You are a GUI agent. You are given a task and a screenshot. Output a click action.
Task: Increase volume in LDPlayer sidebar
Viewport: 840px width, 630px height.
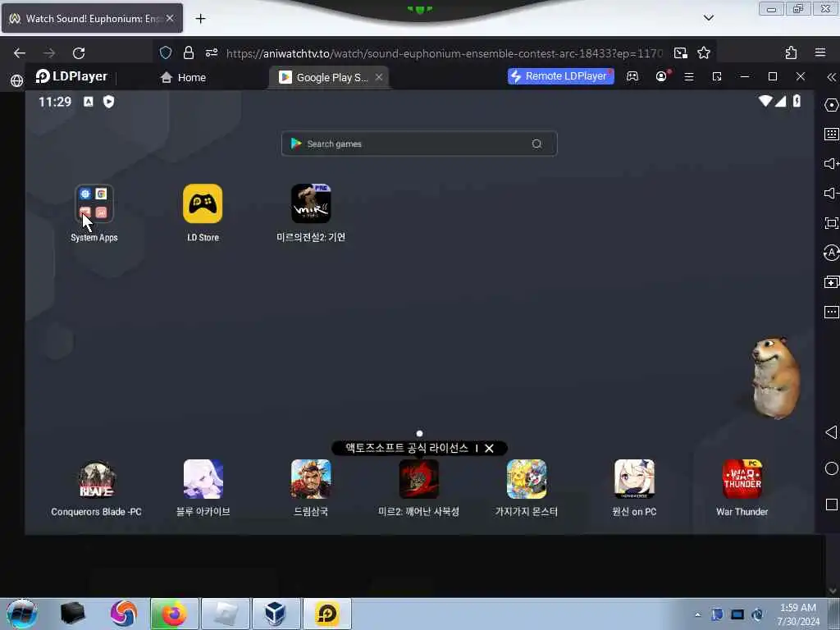[x=832, y=164]
